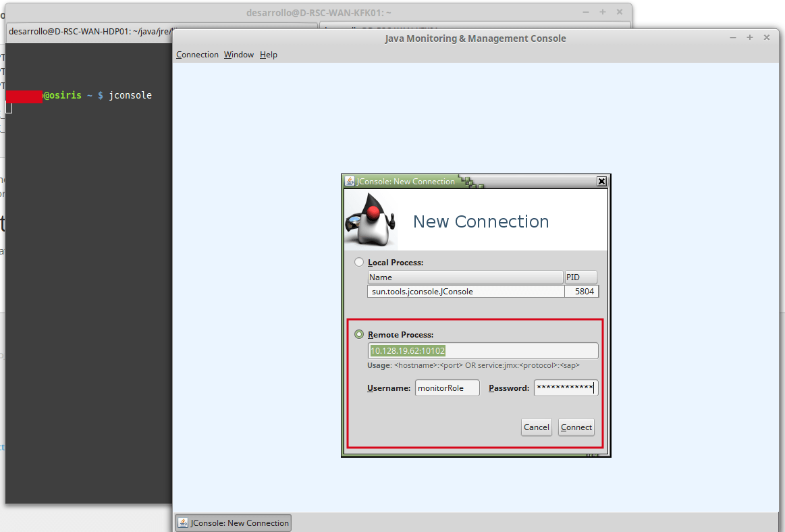Select the Local Process radio button
This screenshot has width=785, height=532.
(358, 262)
